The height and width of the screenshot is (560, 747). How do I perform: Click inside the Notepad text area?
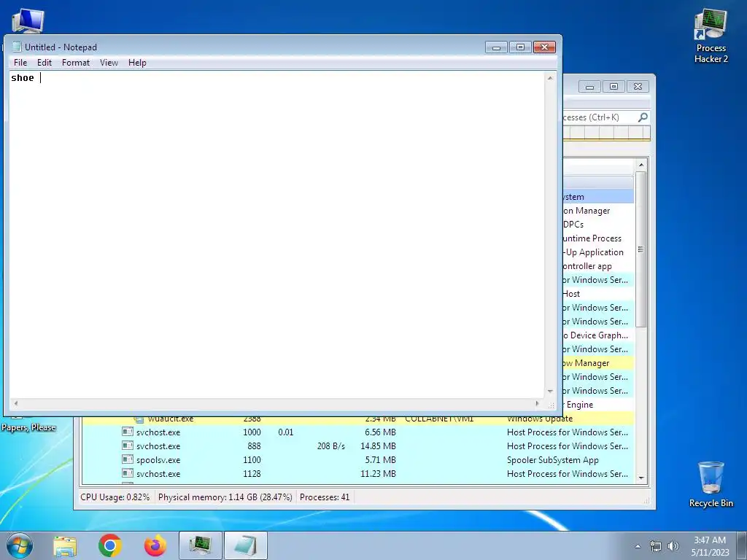pyautogui.click(x=276, y=233)
